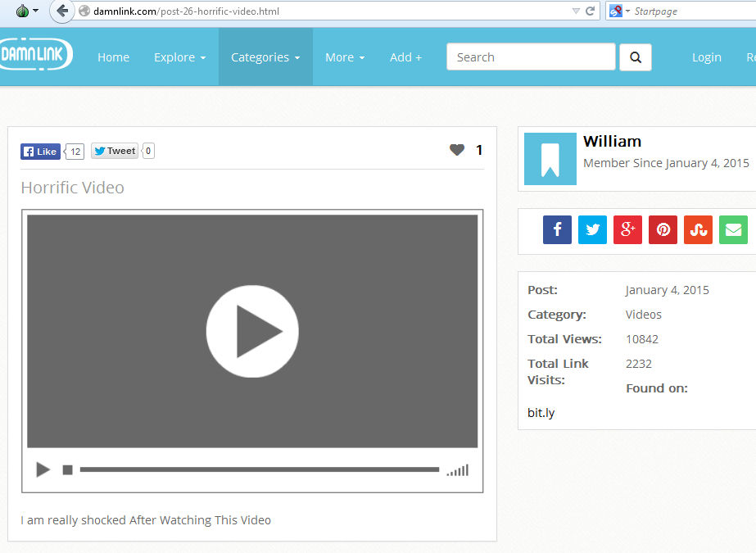756x553 pixels.
Task: Share post via the Twitter icon
Action: click(592, 230)
